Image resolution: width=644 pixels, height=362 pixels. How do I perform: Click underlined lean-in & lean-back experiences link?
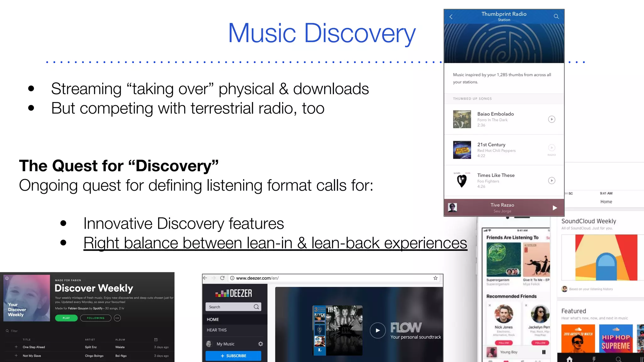tap(275, 243)
